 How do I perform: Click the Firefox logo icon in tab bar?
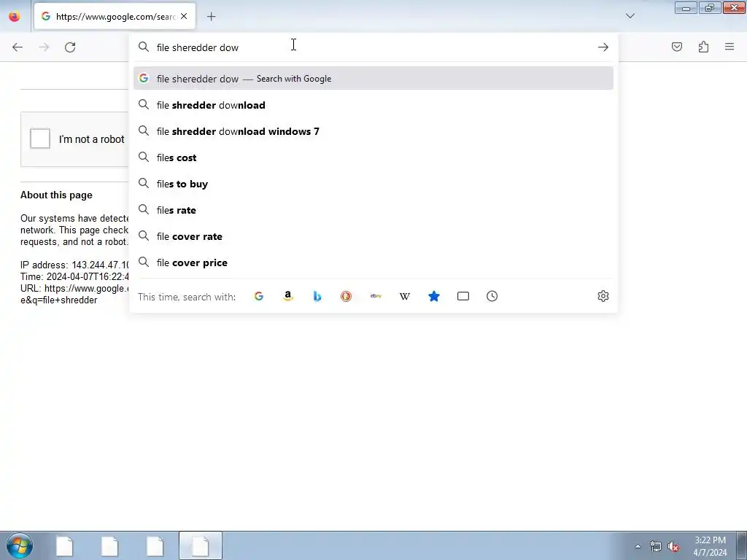pyautogui.click(x=15, y=16)
